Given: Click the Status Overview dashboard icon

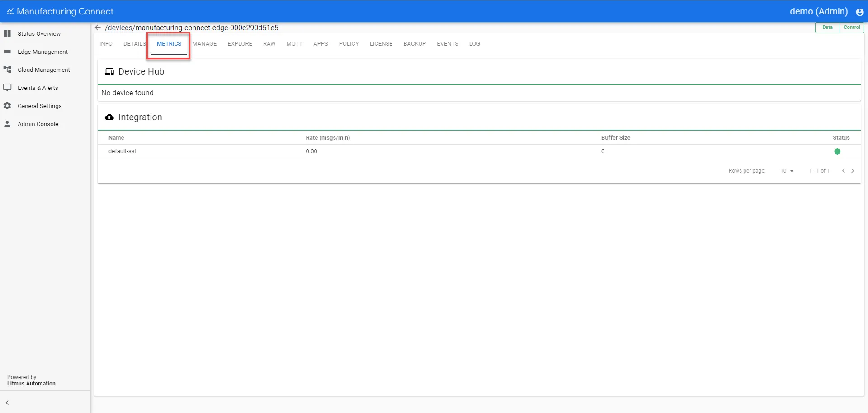Looking at the screenshot, I should tap(7, 33).
